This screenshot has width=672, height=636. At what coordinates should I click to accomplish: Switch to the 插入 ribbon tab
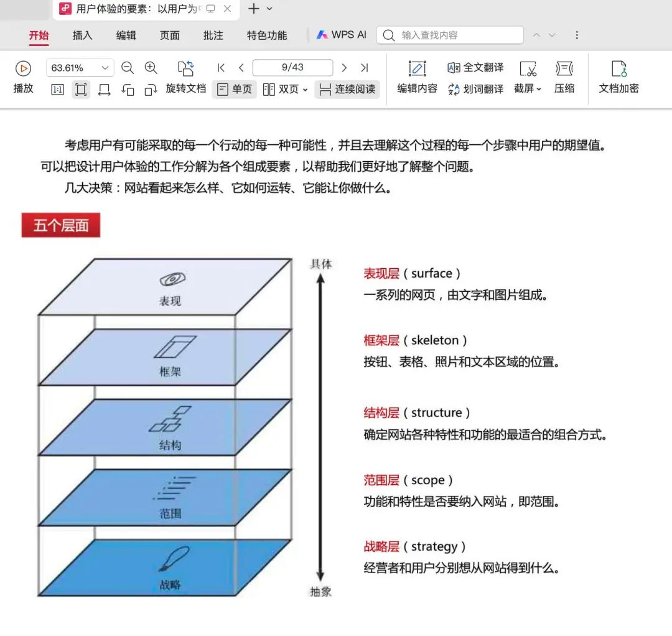[x=82, y=35]
